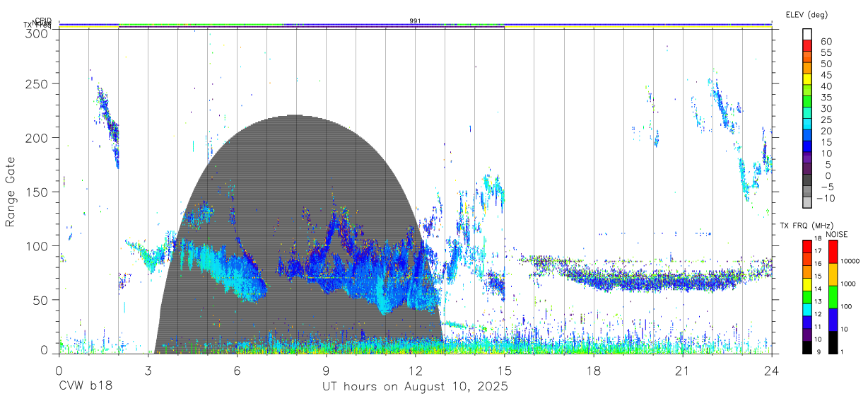Click the "300" tick on Range Gate axis
The image size is (868, 401).
[x=36, y=33]
